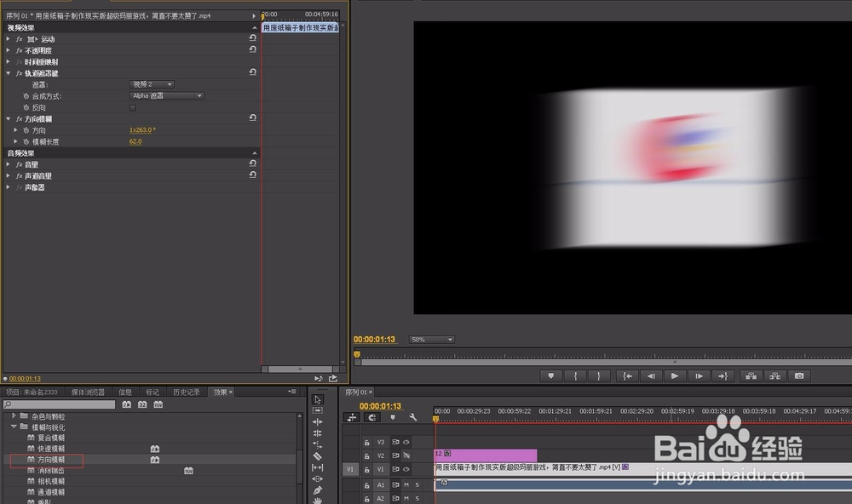The width and height of the screenshot is (852, 504).
Task: Filter accelerated effects icon in Effects panel
Action: [127, 404]
